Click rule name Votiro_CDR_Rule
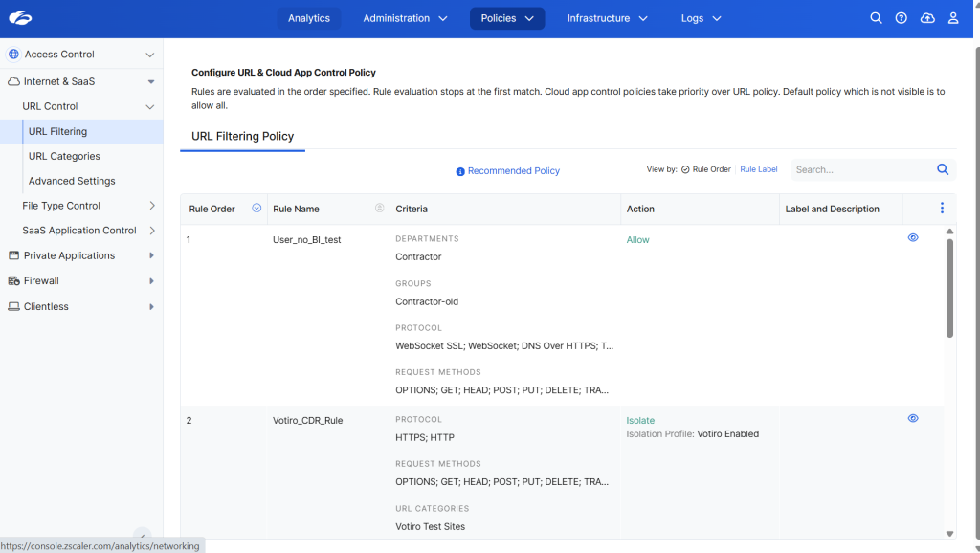The height and width of the screenshot is (553, 980). tap(307, 421)
